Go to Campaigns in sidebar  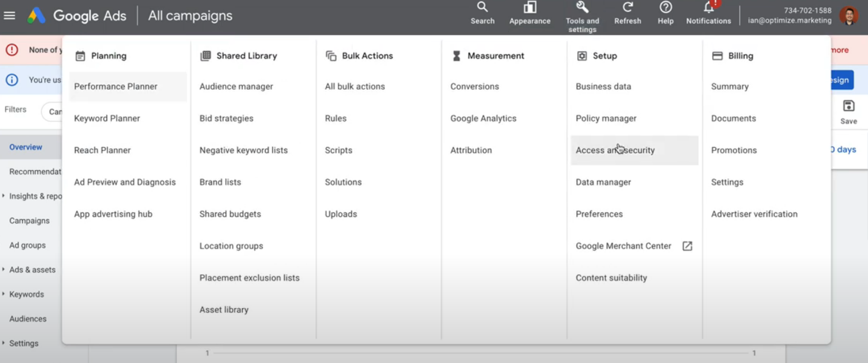tap(30, 221)
